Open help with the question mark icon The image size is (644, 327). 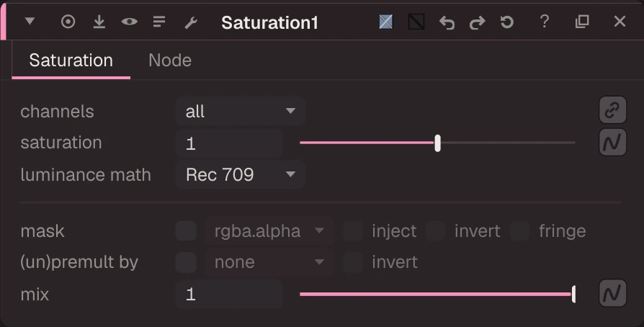pyautogui.click(x=544, y=22)
